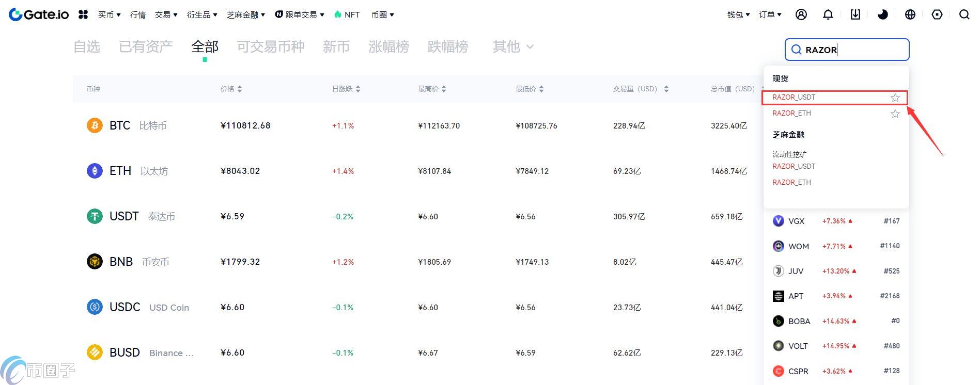980x385 pixels.
Task: Open the language globe icon
Action: pyautogui.click(x=910, y=14)
